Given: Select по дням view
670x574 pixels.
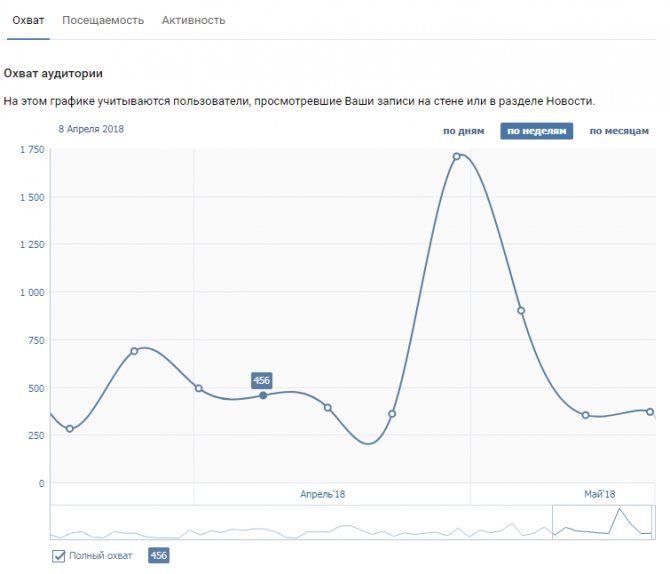Looking at the screenshot, I should 464,131.
